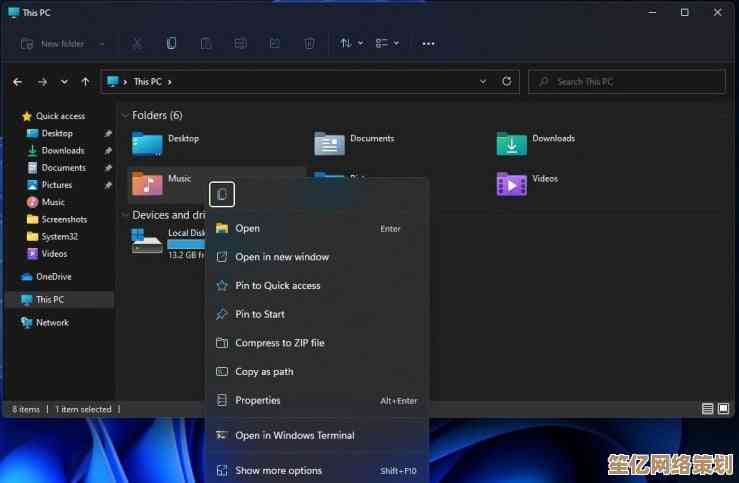Collapse the Folders (6) group

tap(125, 115)
